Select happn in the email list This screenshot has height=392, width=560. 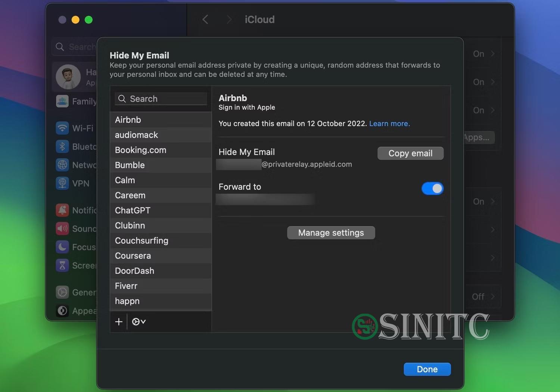(161, 301)
